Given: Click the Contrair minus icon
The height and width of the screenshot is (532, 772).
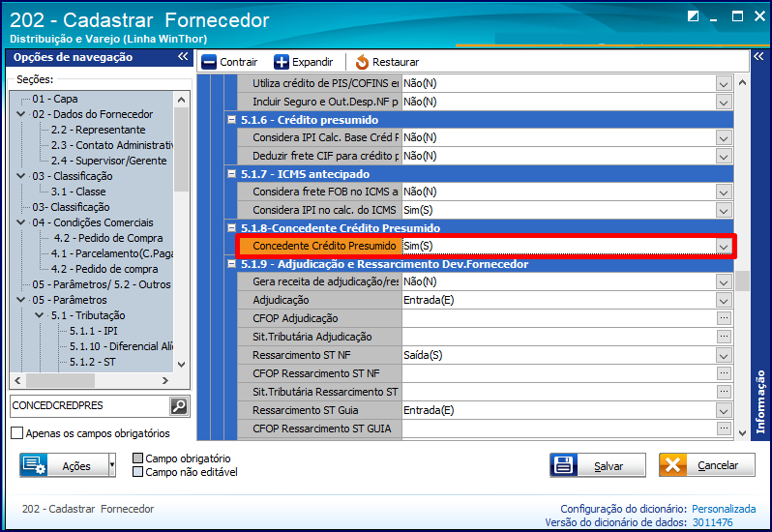Looking at the screenshot, I should point(209,62).
